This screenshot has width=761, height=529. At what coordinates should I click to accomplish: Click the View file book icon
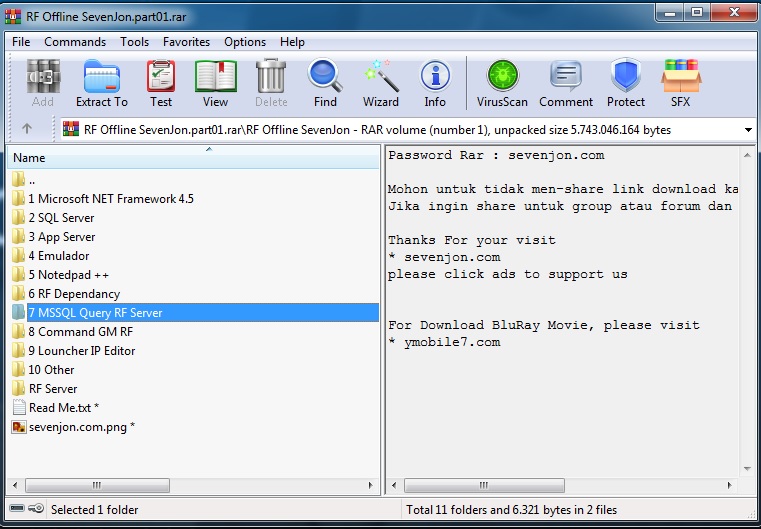coord(215,76)
